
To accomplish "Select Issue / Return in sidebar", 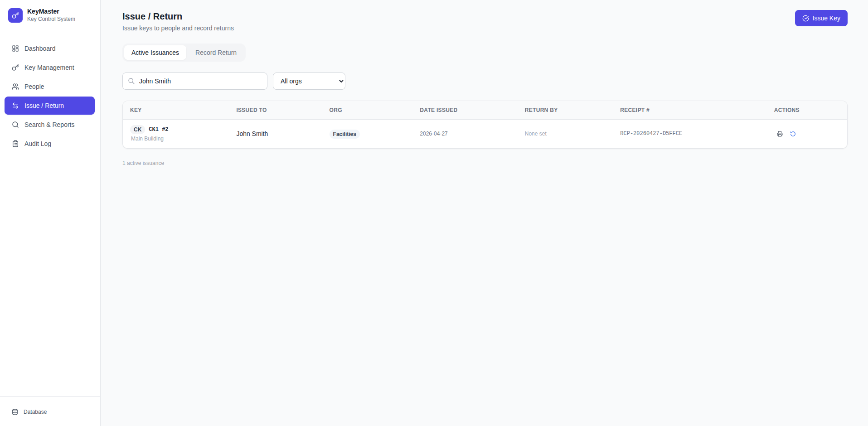I will 49,106.
